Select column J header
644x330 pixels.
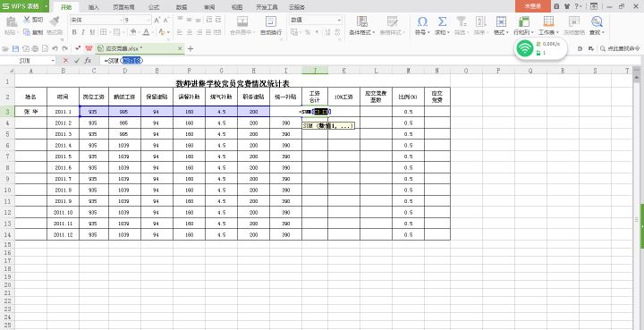coord(315,71)
